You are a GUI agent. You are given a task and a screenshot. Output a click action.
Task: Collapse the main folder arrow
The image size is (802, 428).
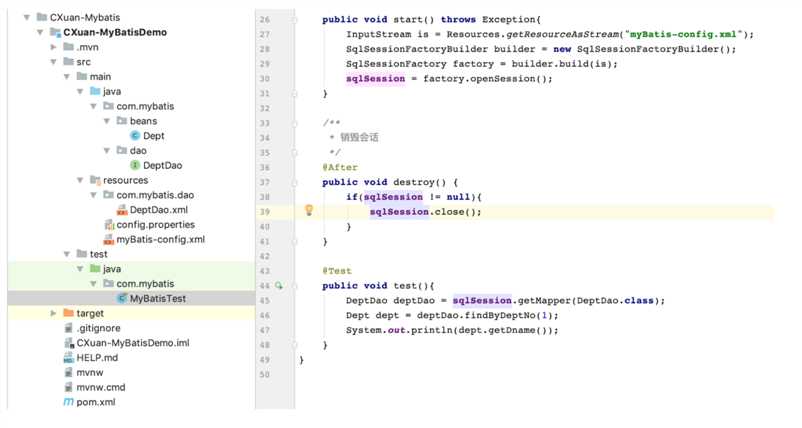(66, 77)
